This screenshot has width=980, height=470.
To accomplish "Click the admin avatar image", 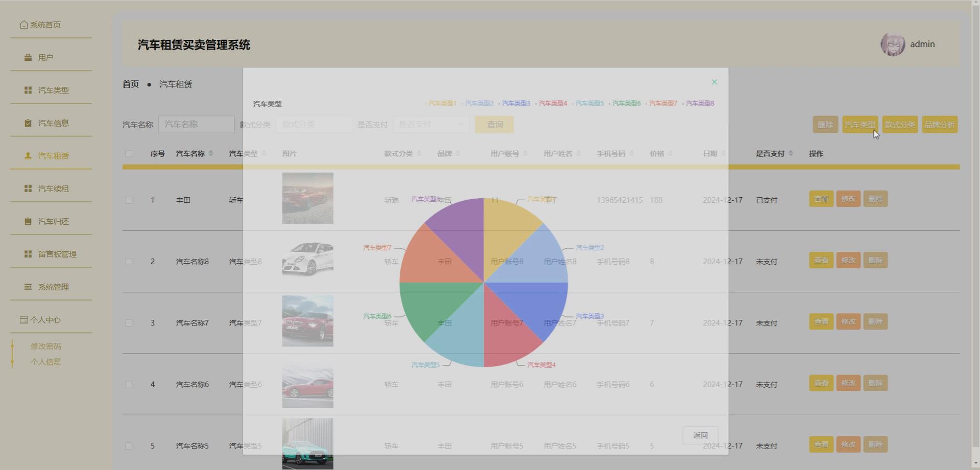I will pyautogui.click(x=893, y=44).
